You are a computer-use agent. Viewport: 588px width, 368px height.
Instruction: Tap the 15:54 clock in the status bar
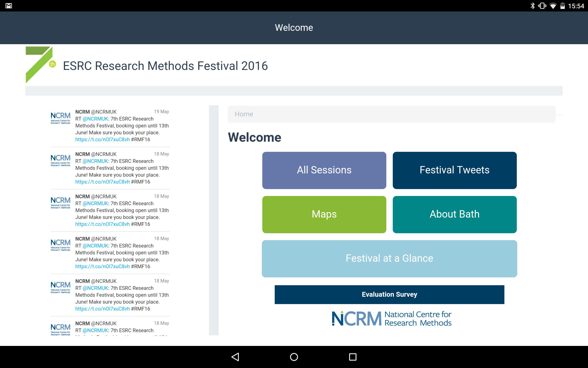point(576,6)
